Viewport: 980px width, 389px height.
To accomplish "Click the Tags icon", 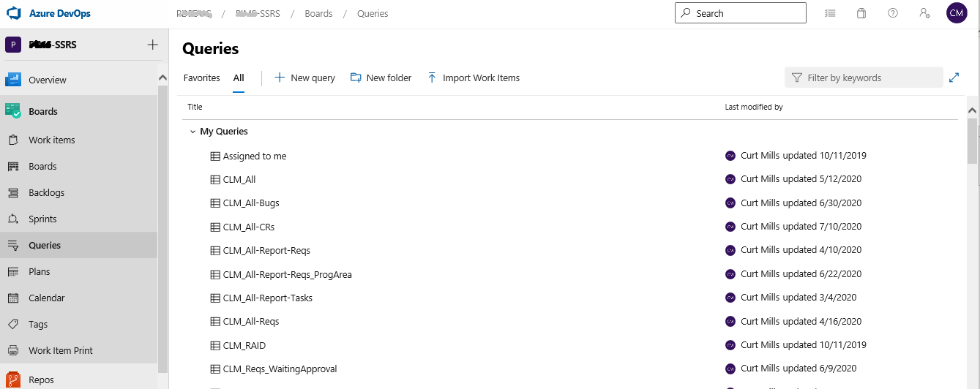I will pos(13,324).
